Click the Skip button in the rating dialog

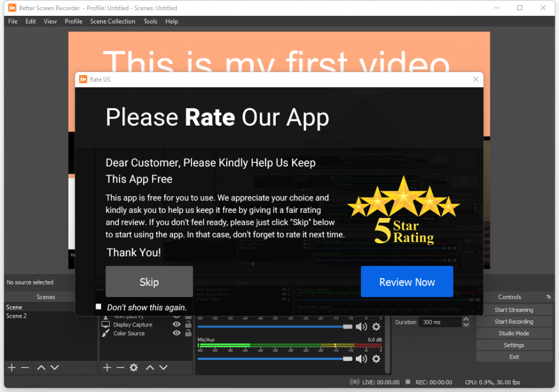click(x=149, y=282)
